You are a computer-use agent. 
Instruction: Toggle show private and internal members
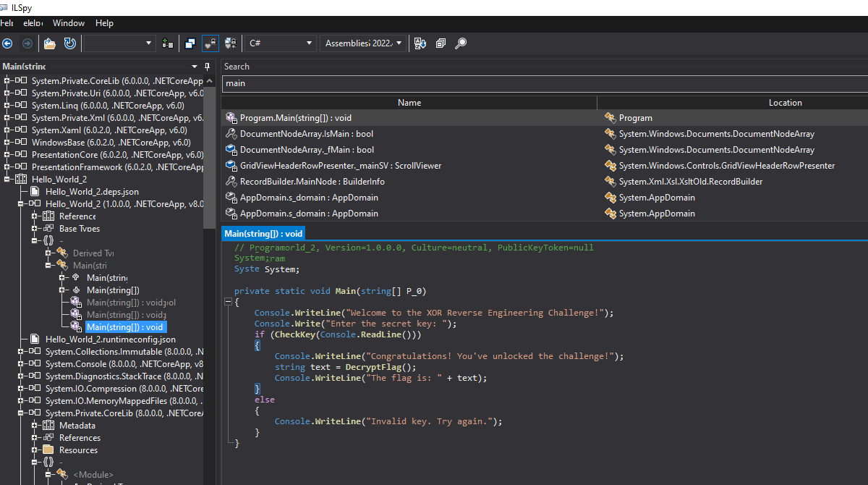[x=210, y=43]
